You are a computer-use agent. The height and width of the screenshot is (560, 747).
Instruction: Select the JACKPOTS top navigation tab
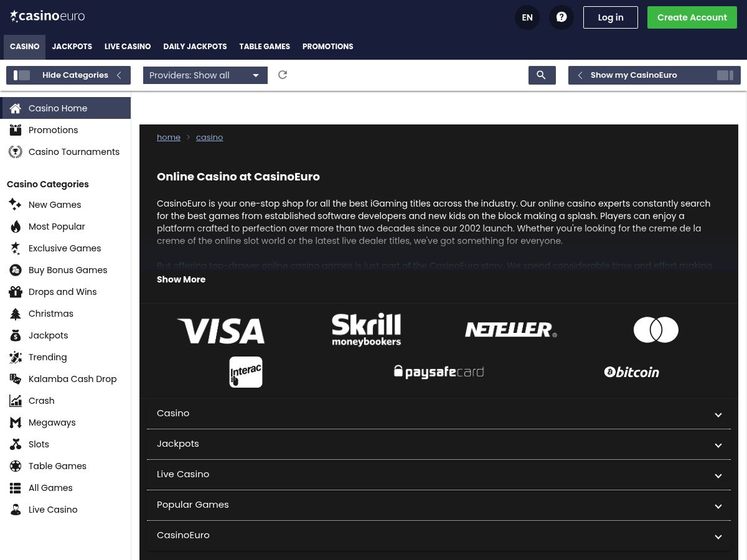[x=72, y=47]
